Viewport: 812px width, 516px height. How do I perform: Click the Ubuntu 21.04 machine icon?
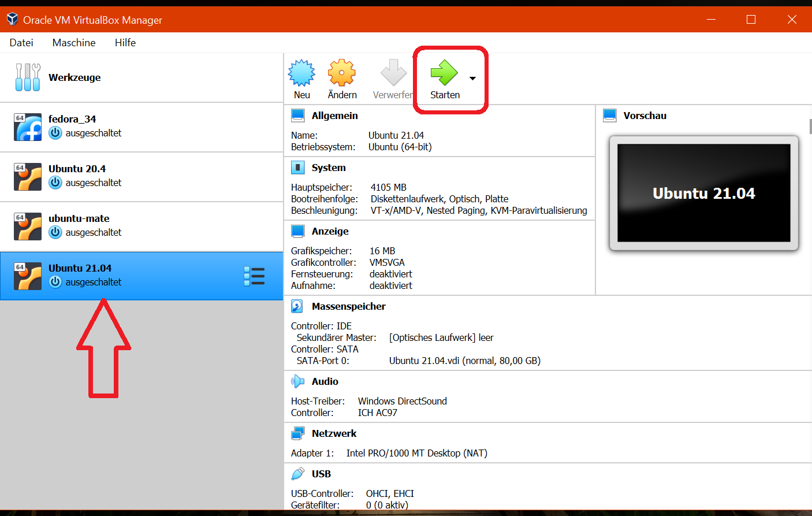pos(28,276)
